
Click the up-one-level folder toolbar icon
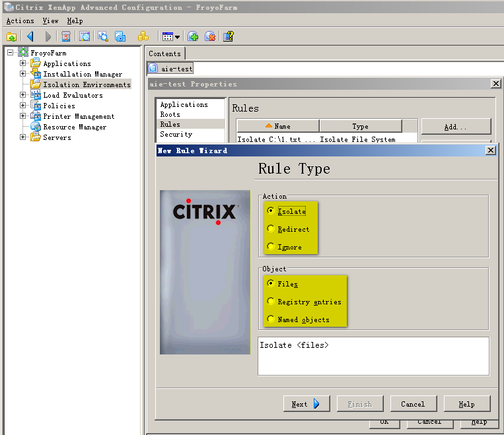12,36
